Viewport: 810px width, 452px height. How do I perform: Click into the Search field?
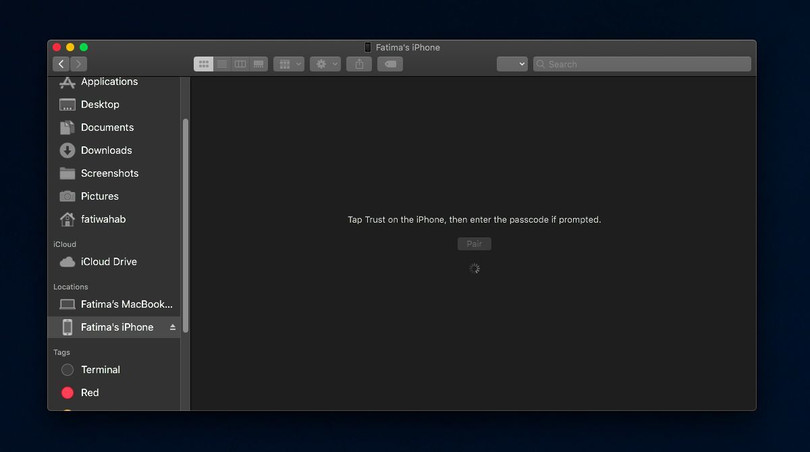point(642,64)
